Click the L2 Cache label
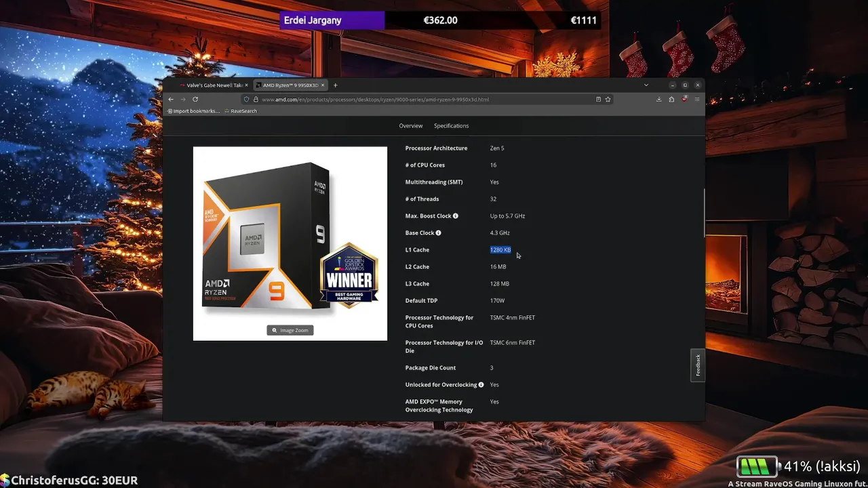Screen dimensions: 868x488 click(417, 266)
